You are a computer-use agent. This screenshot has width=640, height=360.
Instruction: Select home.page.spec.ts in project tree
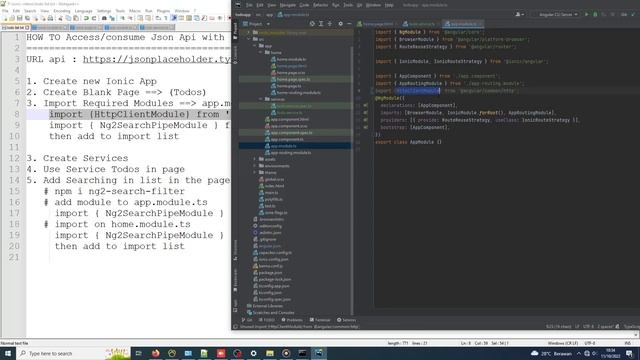(x=291, y=79)
